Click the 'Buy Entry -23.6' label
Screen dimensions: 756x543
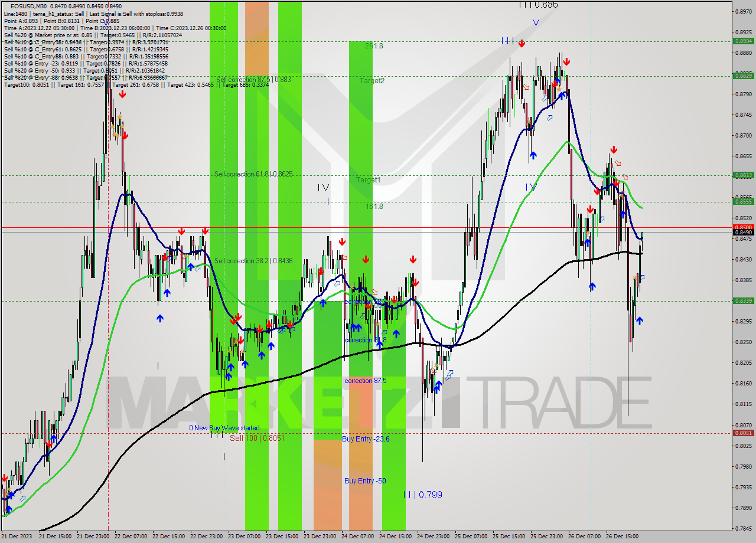366,439
